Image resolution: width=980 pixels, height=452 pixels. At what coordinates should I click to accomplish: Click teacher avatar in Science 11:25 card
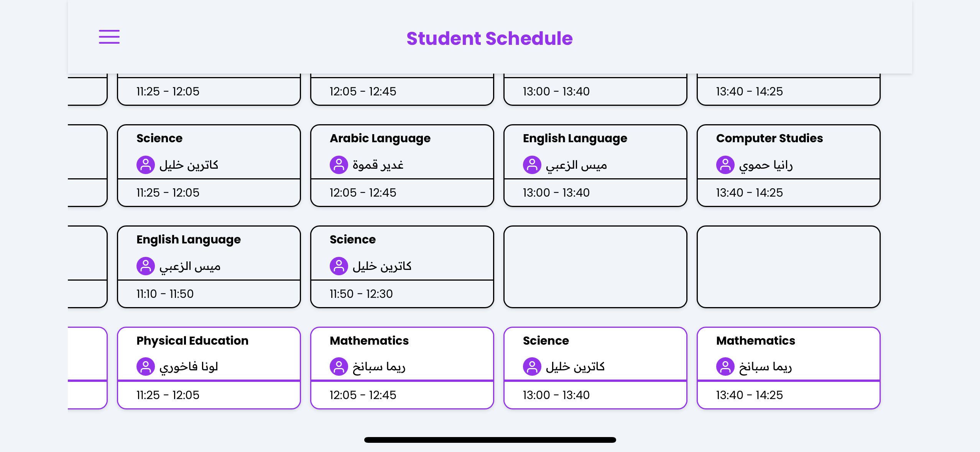point(146,165)
